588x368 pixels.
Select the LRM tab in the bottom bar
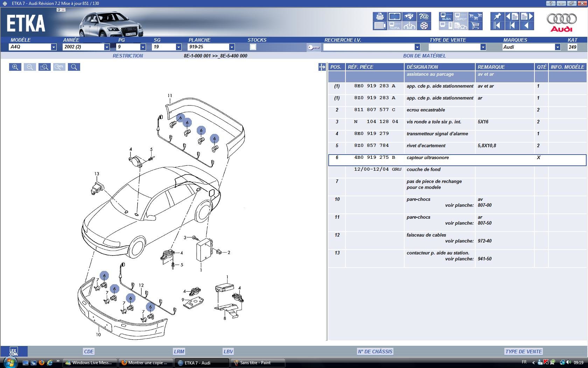[x=179, y=352]
